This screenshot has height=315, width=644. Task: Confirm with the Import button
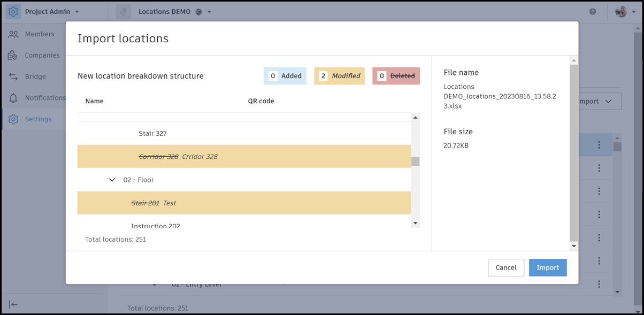548,267
